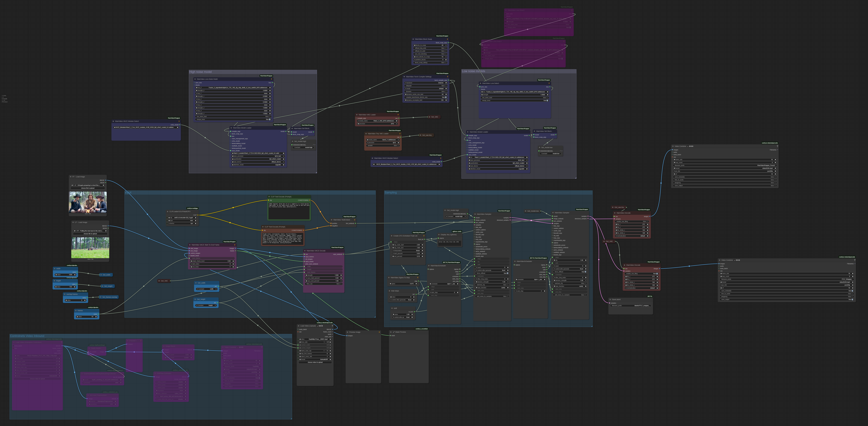Click the help icon on Load Video (Upload) node
Image resolution: width=868 pixels, height=426 pixels.
332,326
